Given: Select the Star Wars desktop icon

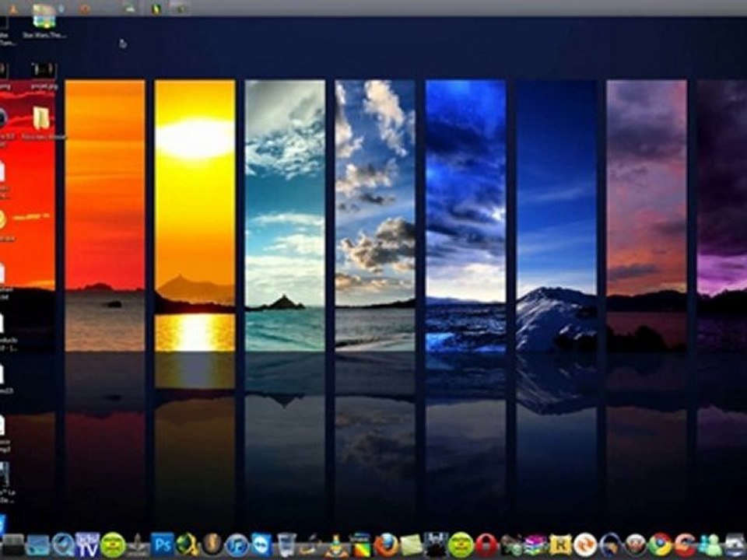Looking at the screenshot, I should tap(44, 21).
